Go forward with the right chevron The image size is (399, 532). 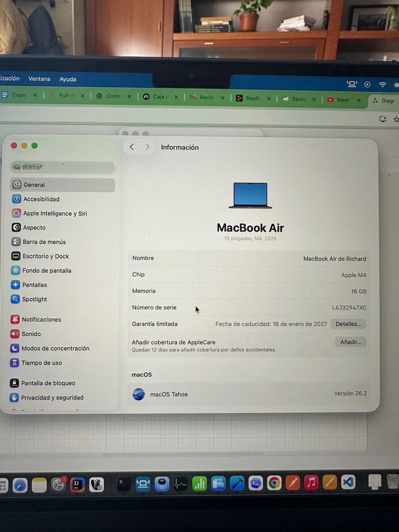147,147
